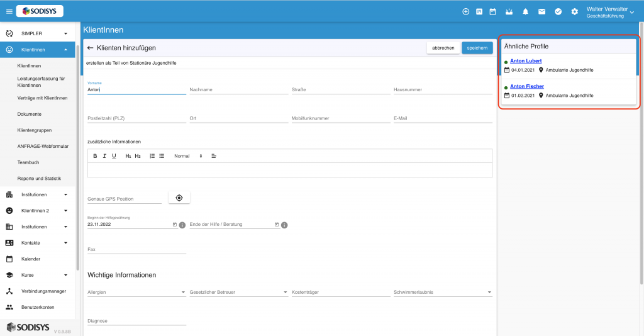Open the Gesetzlicher Betreuer dropdown

pos(238,292)
